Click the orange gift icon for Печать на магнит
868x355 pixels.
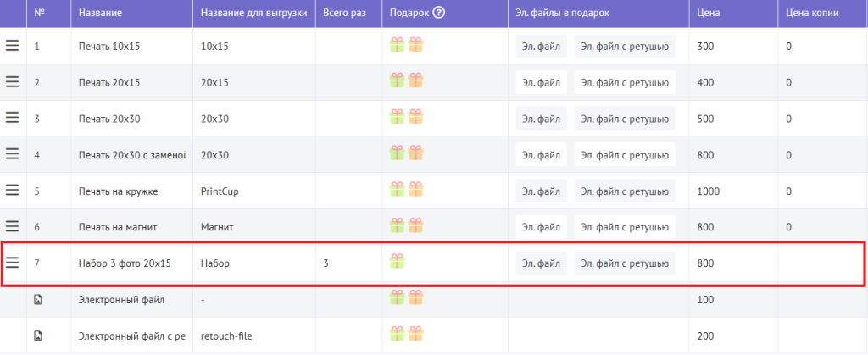(415, 226)
